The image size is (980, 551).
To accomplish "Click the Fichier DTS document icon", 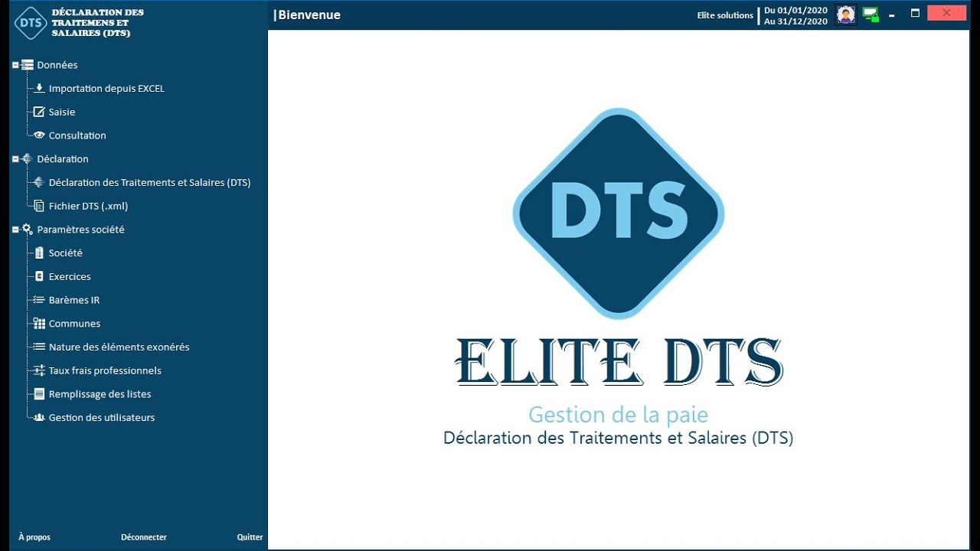I will 40,206.
